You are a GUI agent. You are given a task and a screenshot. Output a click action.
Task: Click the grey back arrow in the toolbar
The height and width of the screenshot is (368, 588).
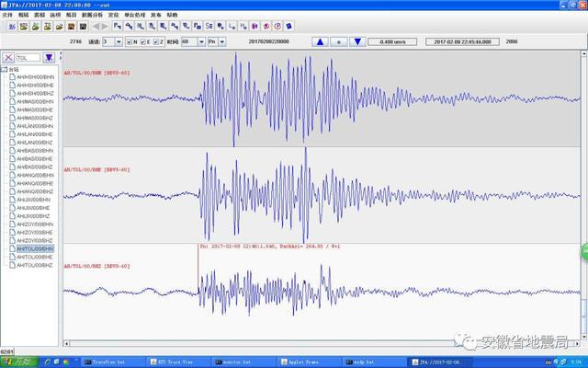click(x=96, y=27)
